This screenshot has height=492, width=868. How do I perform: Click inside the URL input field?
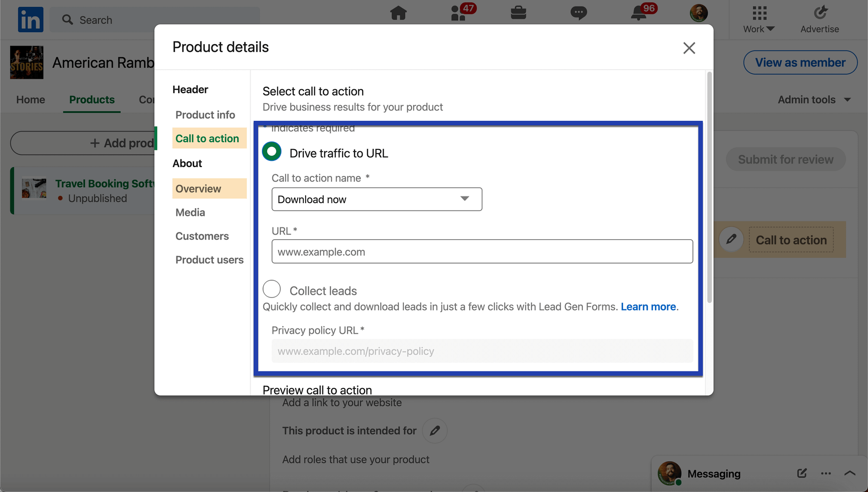(481, 251)
